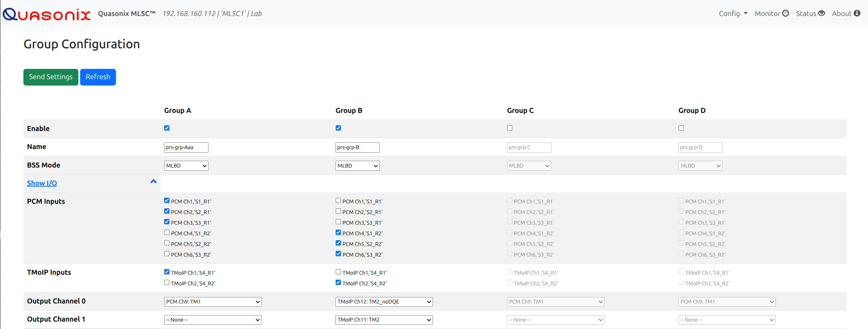The width and height of the screenshot is (868, 329).
Task: Click the Monitor gauge icon
Action: [x=786, y=13]
